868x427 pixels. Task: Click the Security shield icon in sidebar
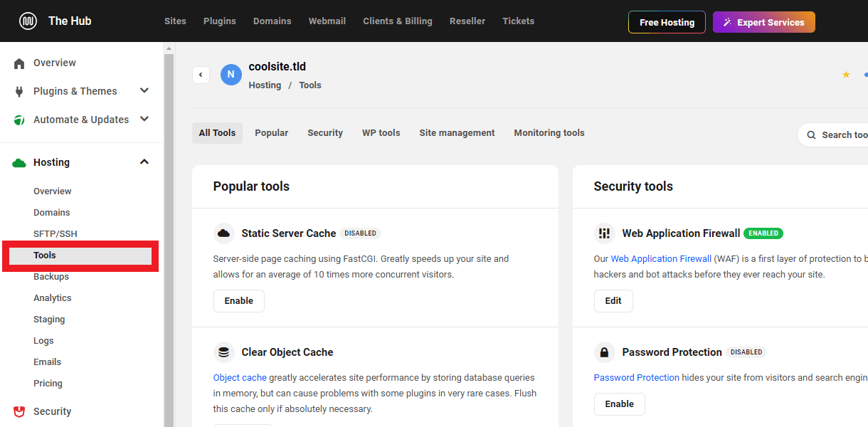coord(19,411)
